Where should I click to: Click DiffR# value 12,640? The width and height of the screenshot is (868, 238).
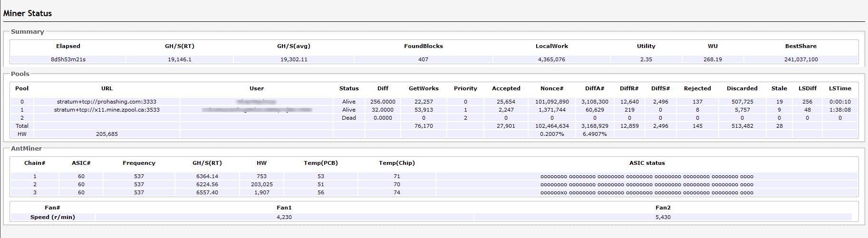point(629,102)
